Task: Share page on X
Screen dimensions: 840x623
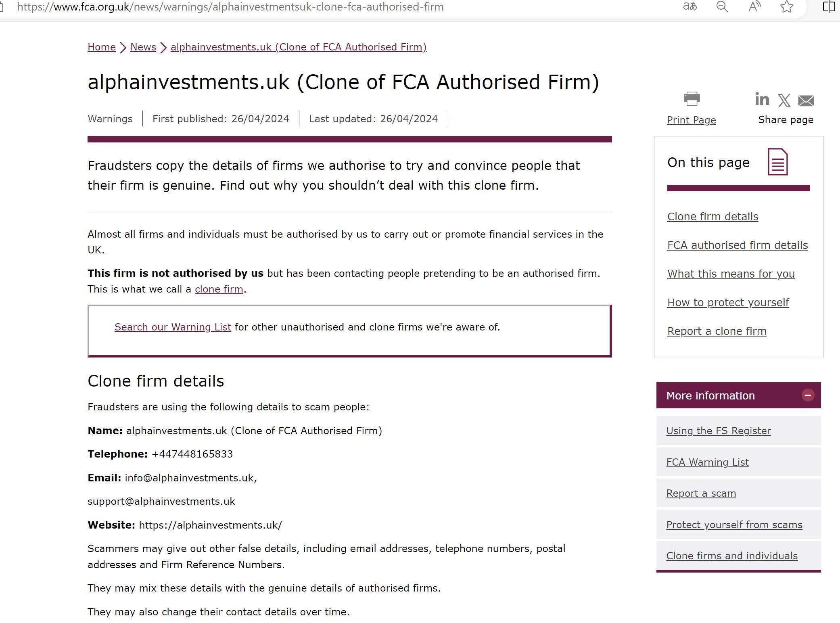Action: pos(784,100)
